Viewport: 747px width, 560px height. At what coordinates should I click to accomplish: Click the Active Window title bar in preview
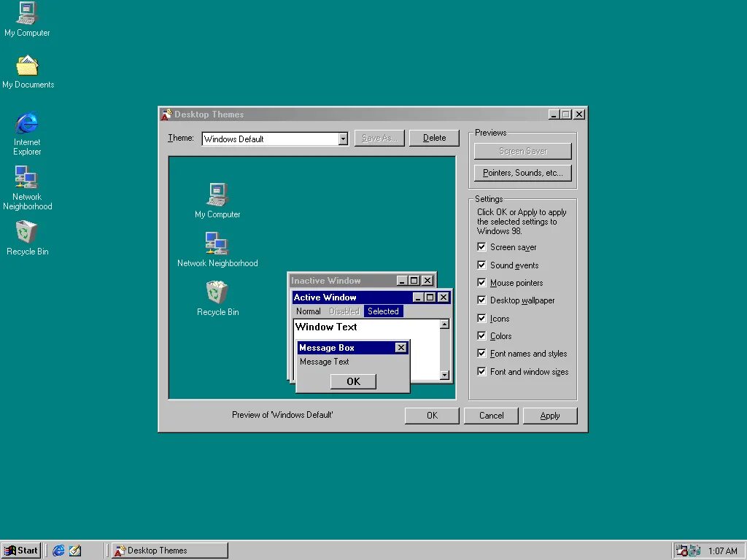pos(352,297)
